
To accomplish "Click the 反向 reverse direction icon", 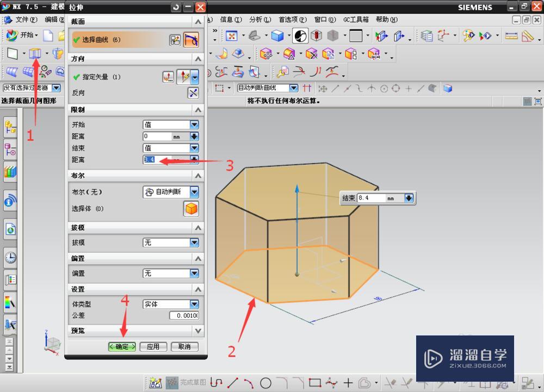I will 193,92.
